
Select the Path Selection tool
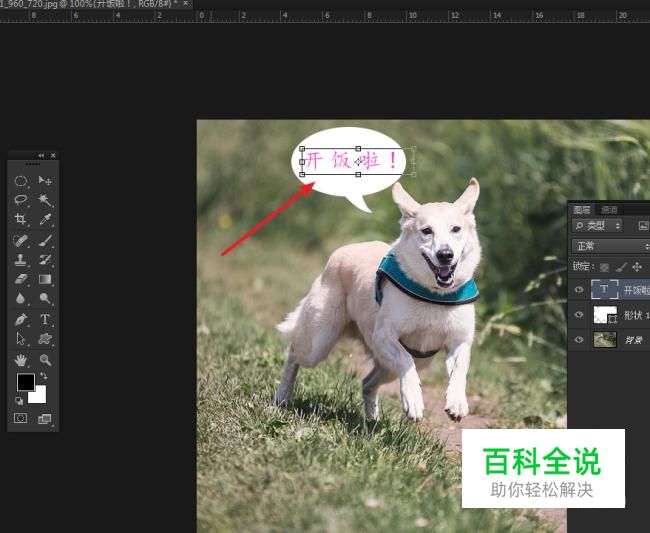pos(21,339)
